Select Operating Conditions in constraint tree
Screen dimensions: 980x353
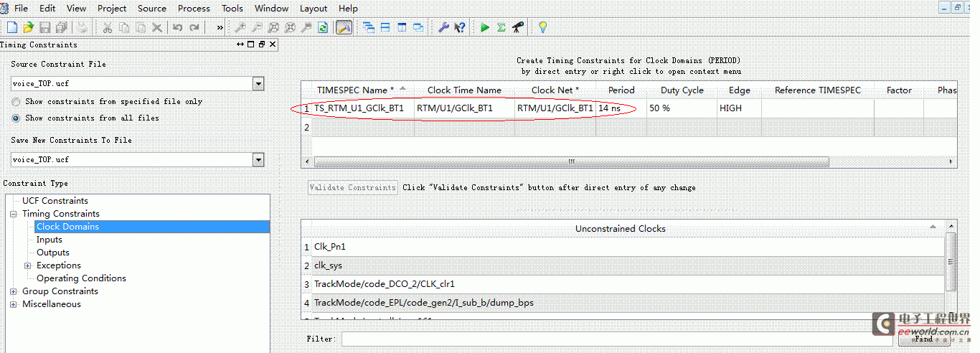click(81, 278)
